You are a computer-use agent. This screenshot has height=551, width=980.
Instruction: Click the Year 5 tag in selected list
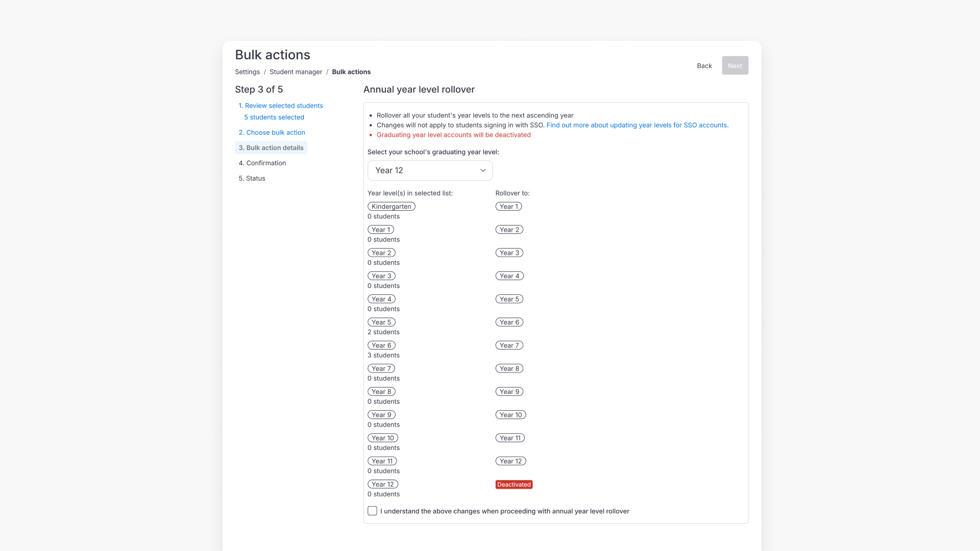click(381, 322)
